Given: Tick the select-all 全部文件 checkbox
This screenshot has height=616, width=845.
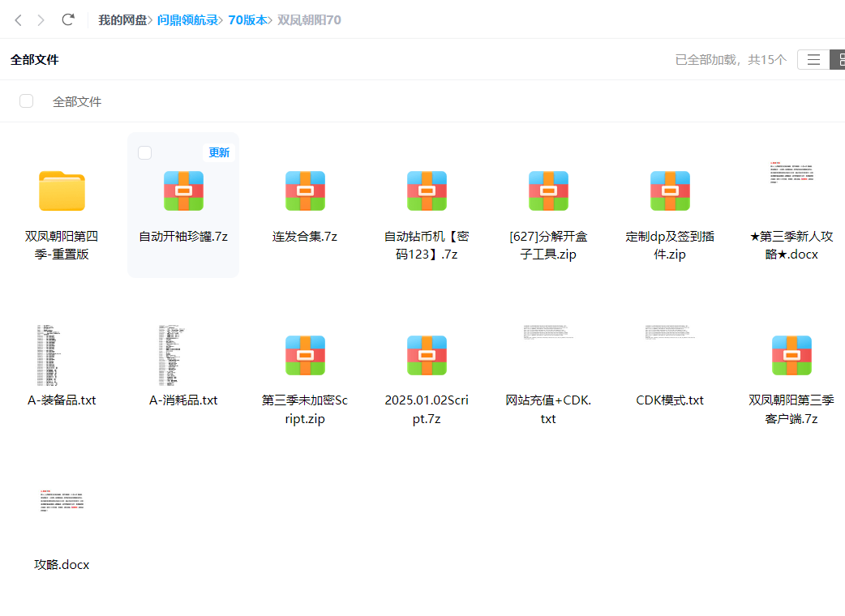Looking at the screenshot, I should click(27, 101).
